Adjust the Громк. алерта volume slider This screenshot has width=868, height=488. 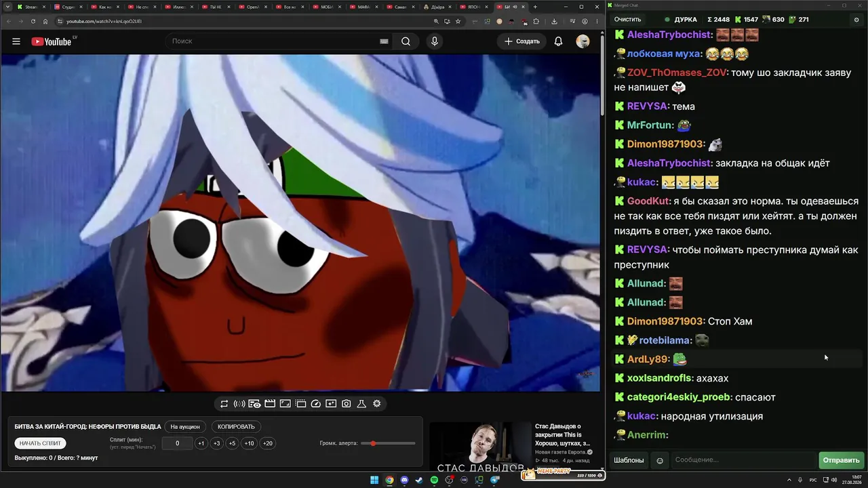[388, 443]
